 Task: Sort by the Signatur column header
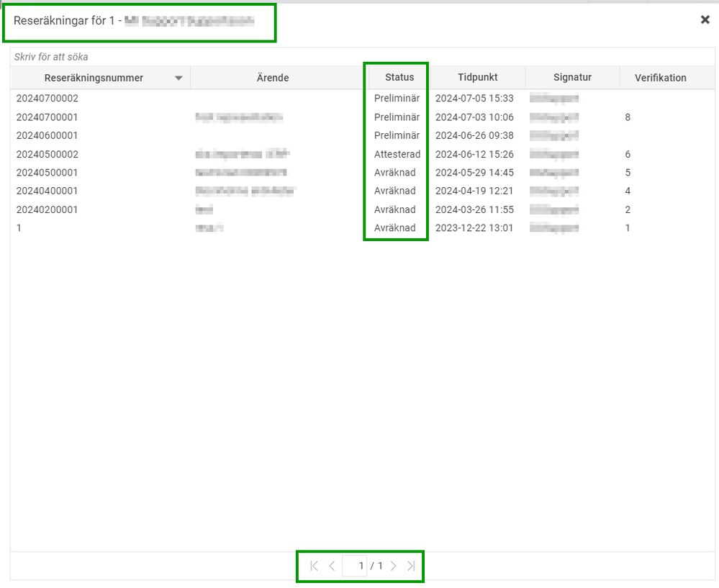572,78
